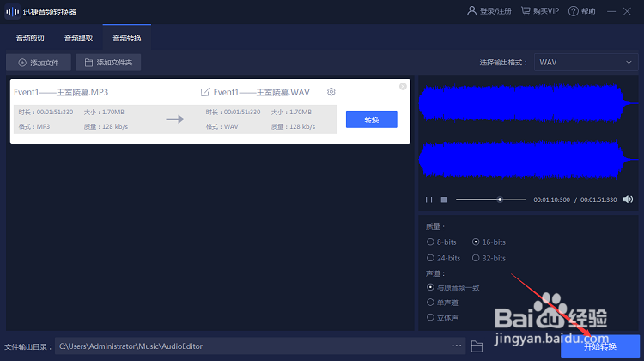Edit the output file name pencil icon
644x361 pixels.
point(204,92)
